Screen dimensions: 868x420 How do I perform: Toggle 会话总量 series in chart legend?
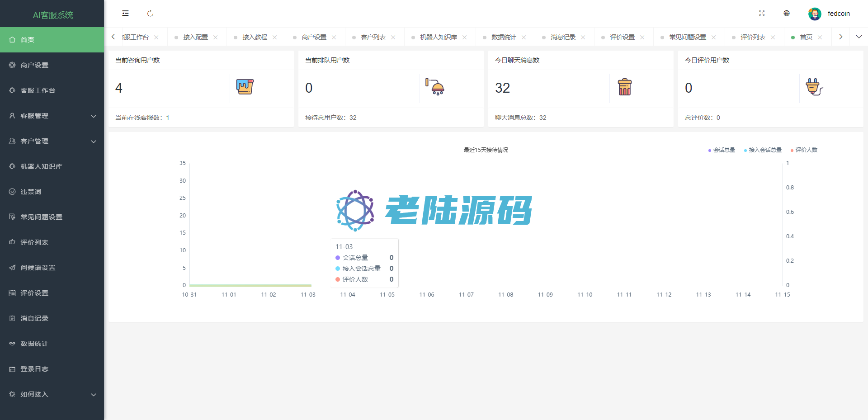click(x=722, y=150)
